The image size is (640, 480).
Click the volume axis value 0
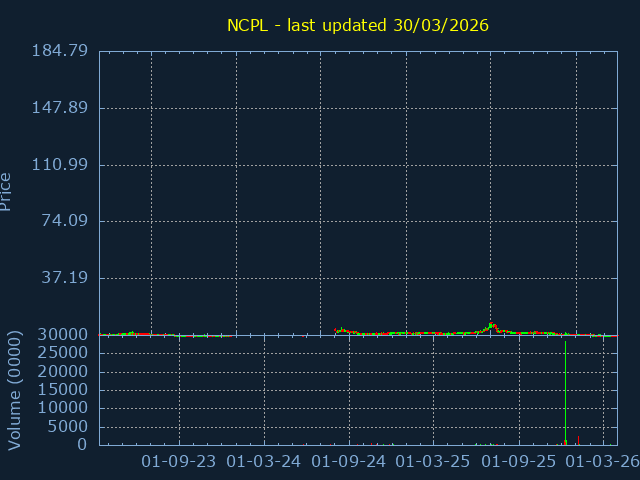[x=82, y=444]
